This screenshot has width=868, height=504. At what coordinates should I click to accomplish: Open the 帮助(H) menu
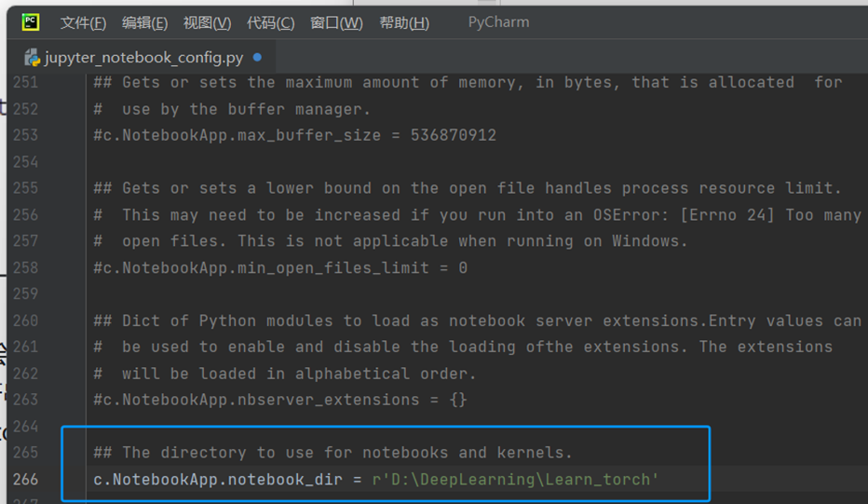pos(404,22)
